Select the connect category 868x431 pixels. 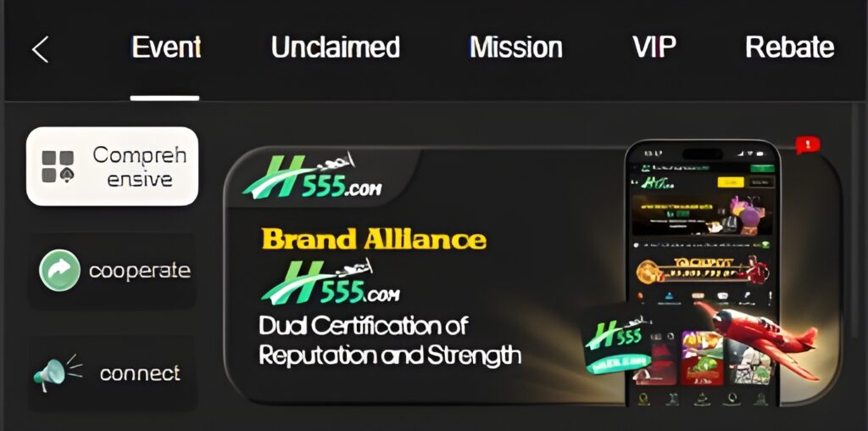[x=113, y=372]
